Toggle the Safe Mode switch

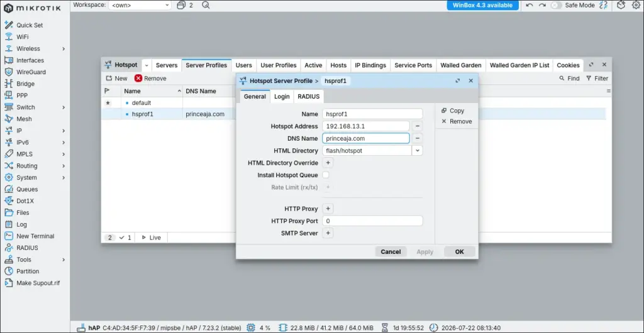(x=556, y=5)
